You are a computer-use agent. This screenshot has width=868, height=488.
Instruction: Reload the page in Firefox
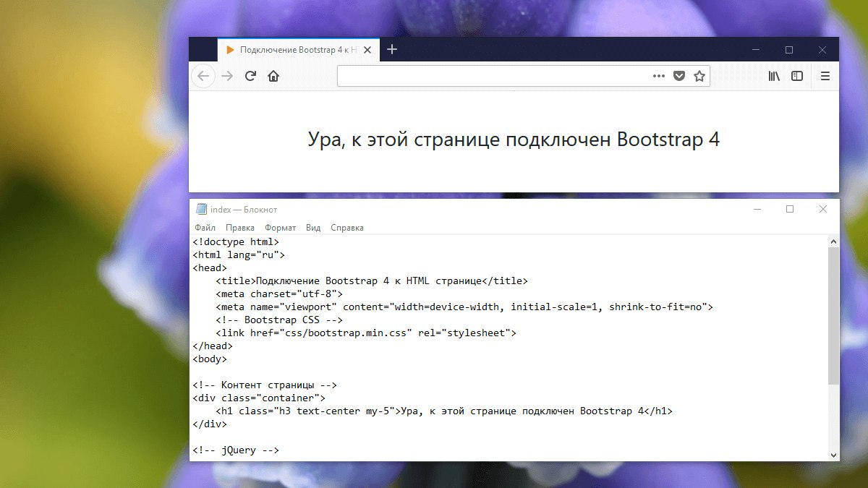(x=250, y=76)
